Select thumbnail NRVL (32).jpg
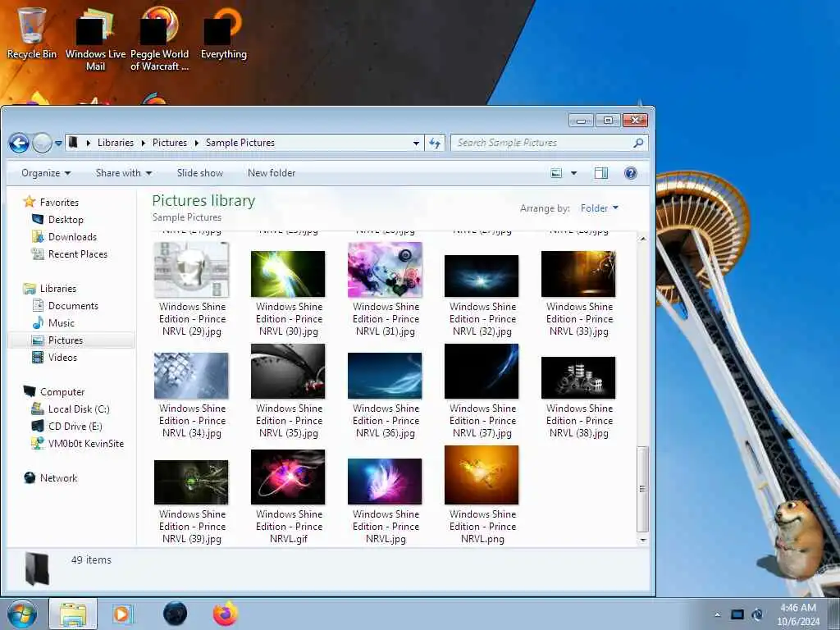 482,276
